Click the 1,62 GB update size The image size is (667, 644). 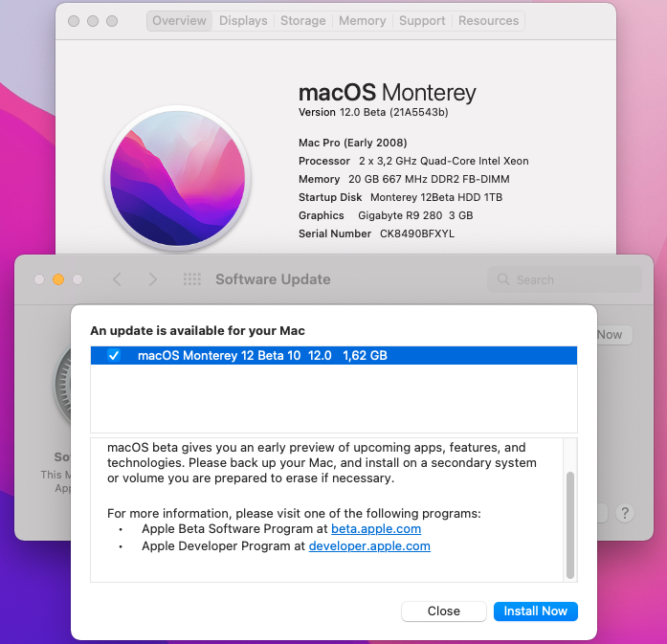[x=365, y=355]
